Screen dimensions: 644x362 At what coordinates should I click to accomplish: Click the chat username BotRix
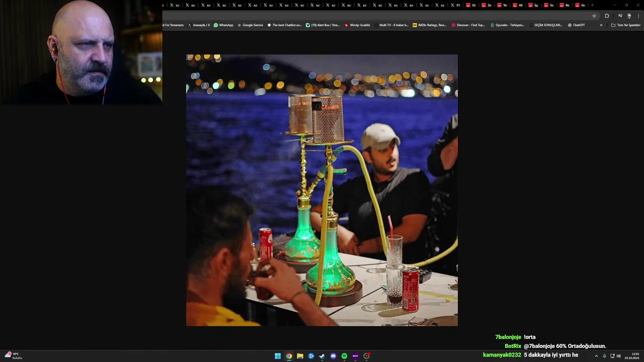point(513,346)
